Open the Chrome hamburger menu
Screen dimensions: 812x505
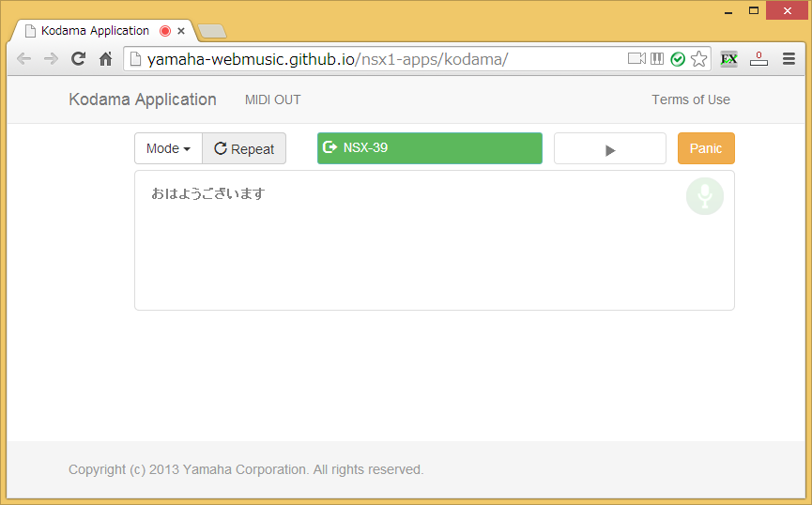click(x=789, y=58)
